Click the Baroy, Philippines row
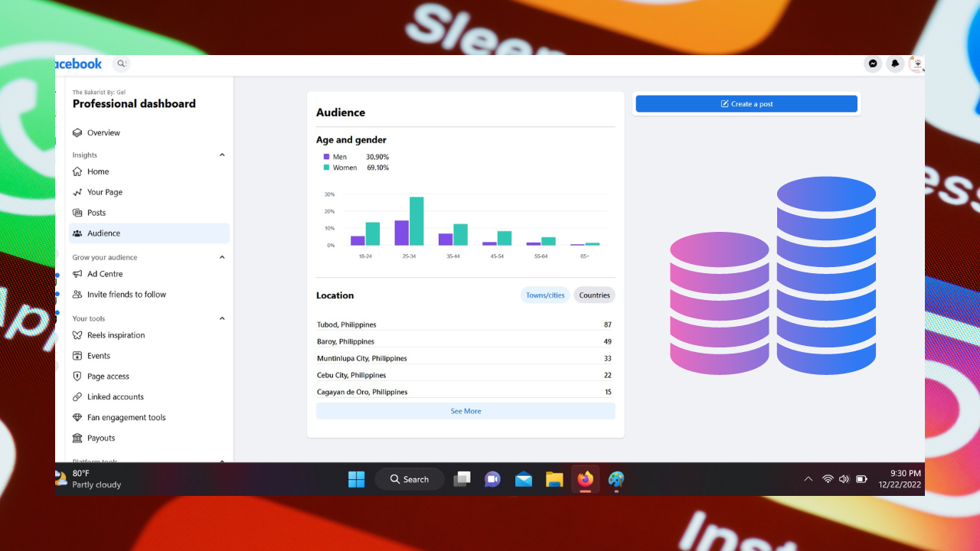980x551 pixels. pyautogui.click(x=465, y=341)
